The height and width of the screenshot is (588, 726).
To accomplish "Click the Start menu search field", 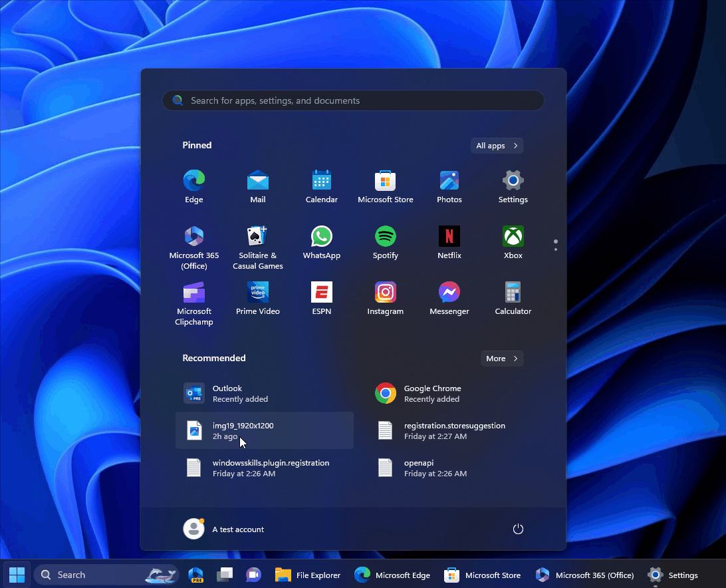I will click(353, 100).
